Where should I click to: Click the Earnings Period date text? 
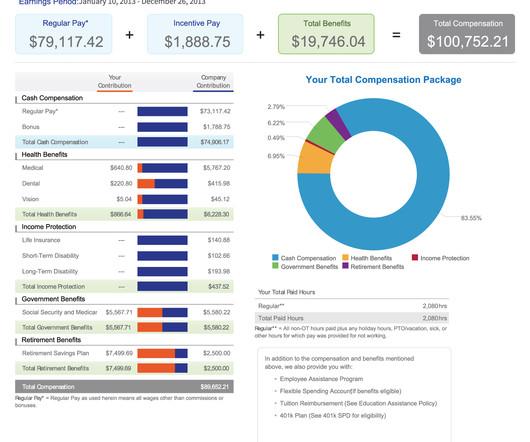(x=142, y=2)
